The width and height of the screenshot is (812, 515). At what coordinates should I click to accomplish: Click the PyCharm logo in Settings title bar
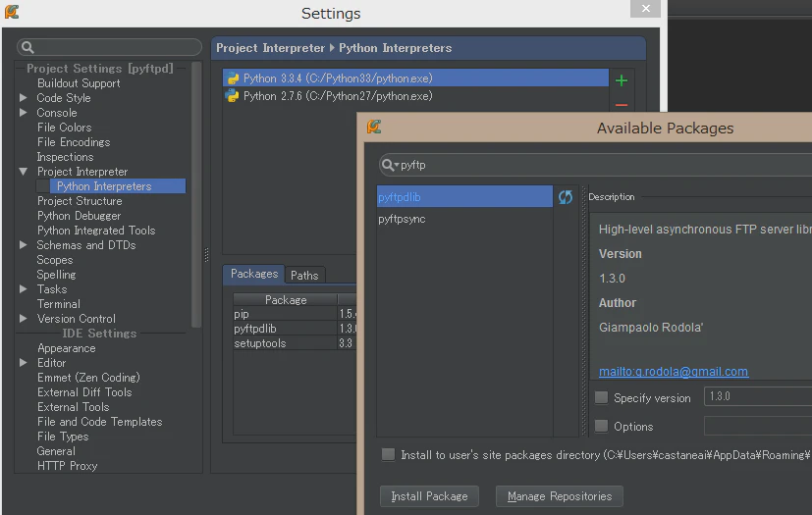point(12,12)
